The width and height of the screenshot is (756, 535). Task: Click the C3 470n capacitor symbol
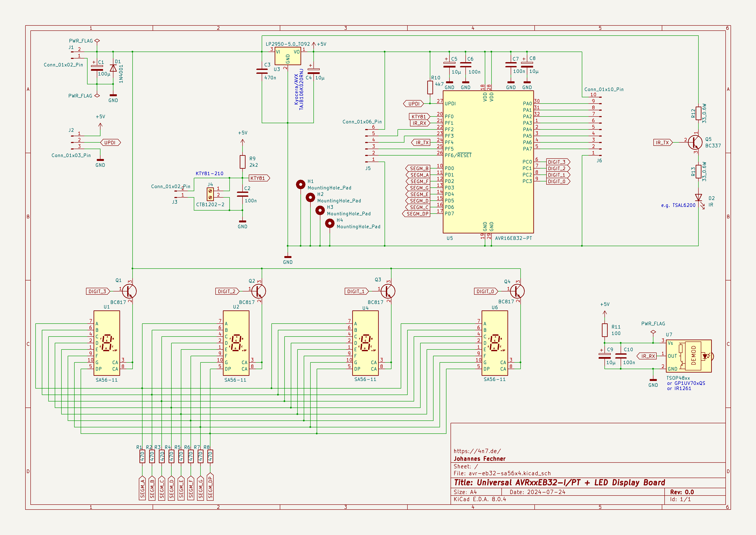coord(262,71)
